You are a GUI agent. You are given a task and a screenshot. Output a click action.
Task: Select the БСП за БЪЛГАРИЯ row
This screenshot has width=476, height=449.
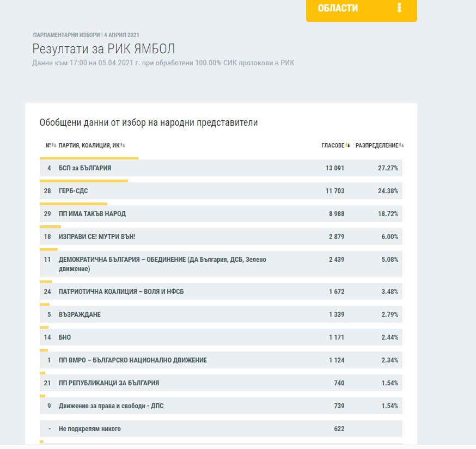221,168
